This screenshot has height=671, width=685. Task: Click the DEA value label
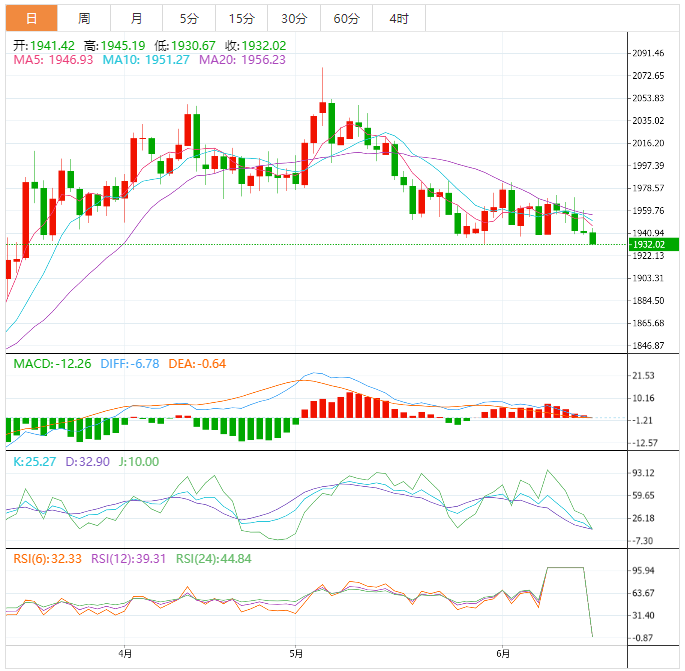[x=199, y=363]
